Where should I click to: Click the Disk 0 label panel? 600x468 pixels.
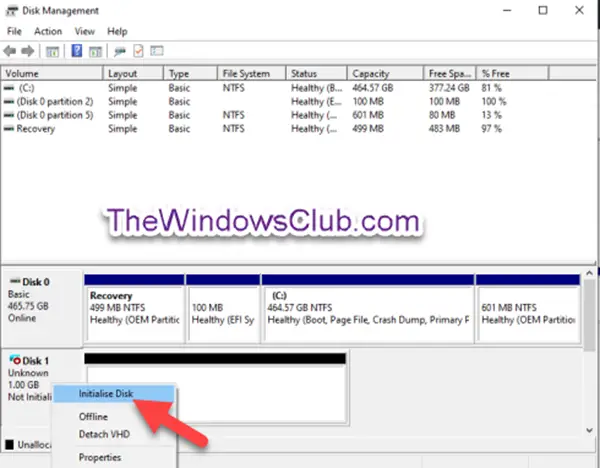pos(42,307)
